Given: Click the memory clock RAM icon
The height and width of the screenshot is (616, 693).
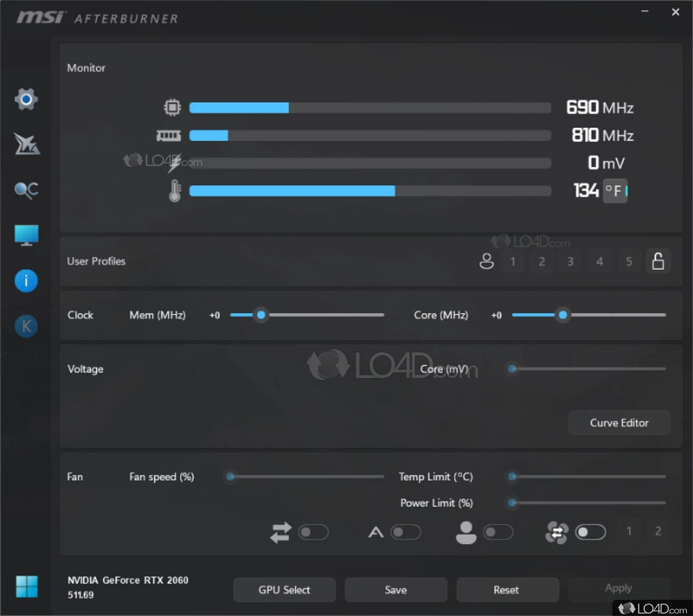Looking at the screenshot, I should click(x=168, y=135).
